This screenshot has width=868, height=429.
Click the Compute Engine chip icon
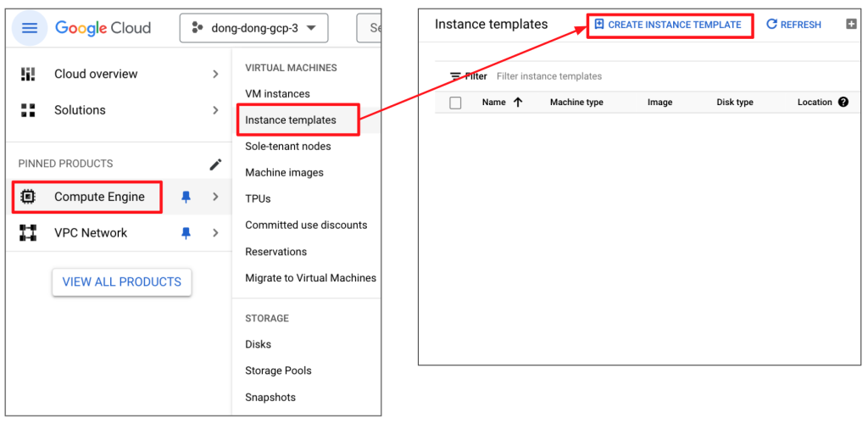coord(28,197)
